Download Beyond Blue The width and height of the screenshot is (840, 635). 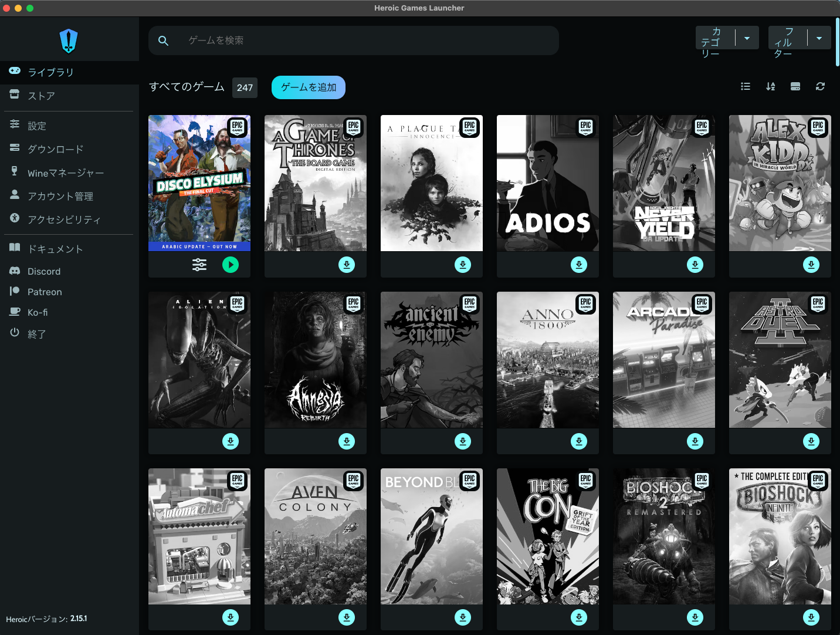tap(463, 617)
